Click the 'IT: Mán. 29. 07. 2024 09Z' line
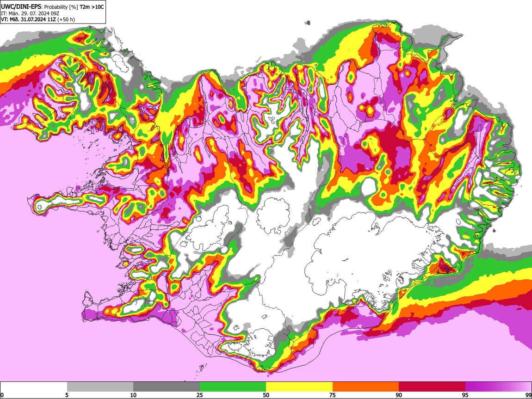Viewport: 532px width, 399px height. point(29,13)
